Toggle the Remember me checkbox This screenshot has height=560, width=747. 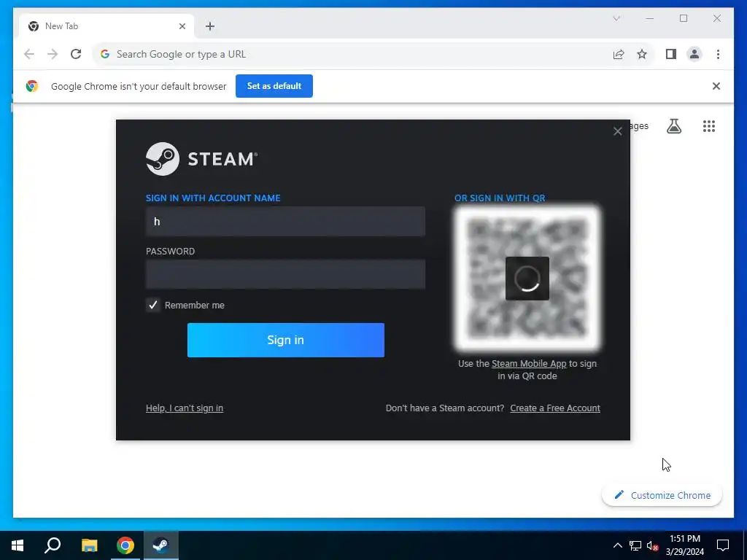(x=153, y=306)
